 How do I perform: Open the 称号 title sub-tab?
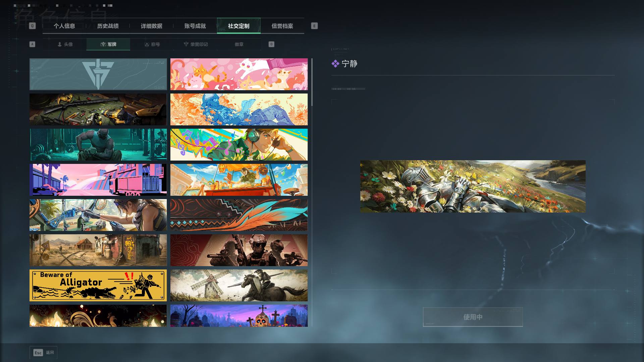152,44
